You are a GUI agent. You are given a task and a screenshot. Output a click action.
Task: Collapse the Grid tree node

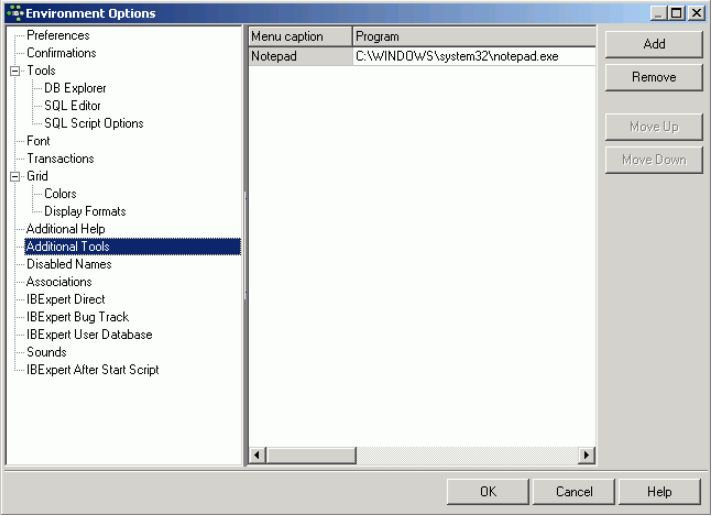click(x=15, y=177)
